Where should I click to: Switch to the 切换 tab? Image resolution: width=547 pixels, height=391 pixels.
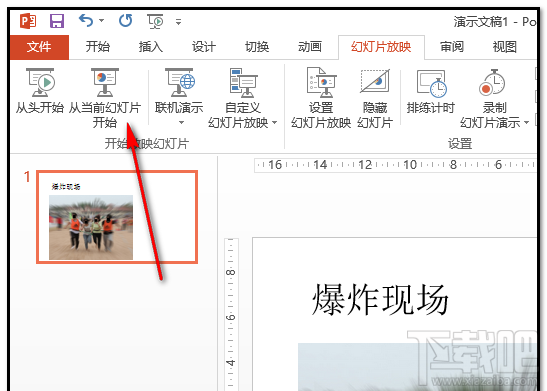257,47
